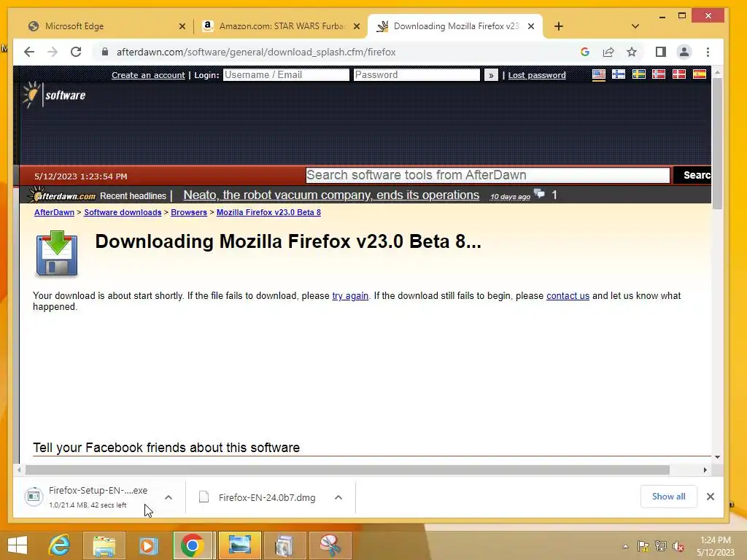Open the Chrome three-dot menu
747x560 pixels.
coord(708,52)
